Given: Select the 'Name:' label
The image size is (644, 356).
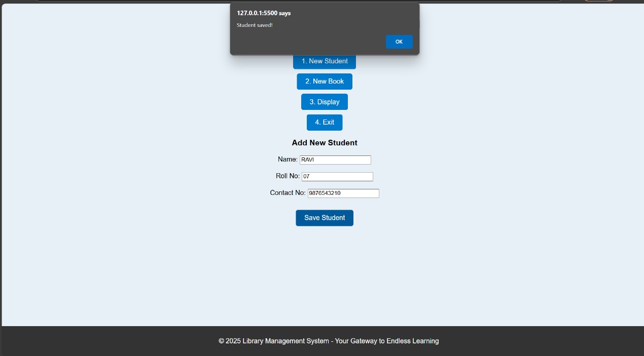Looking at the screenshot, I should (x=288, y=160).
